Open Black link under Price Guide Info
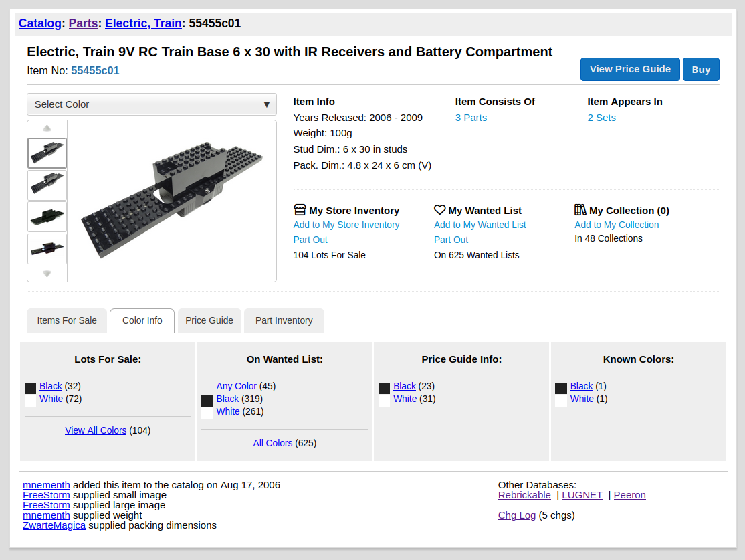The height and width of the screenshot is (560, 745). coord(405,386)
